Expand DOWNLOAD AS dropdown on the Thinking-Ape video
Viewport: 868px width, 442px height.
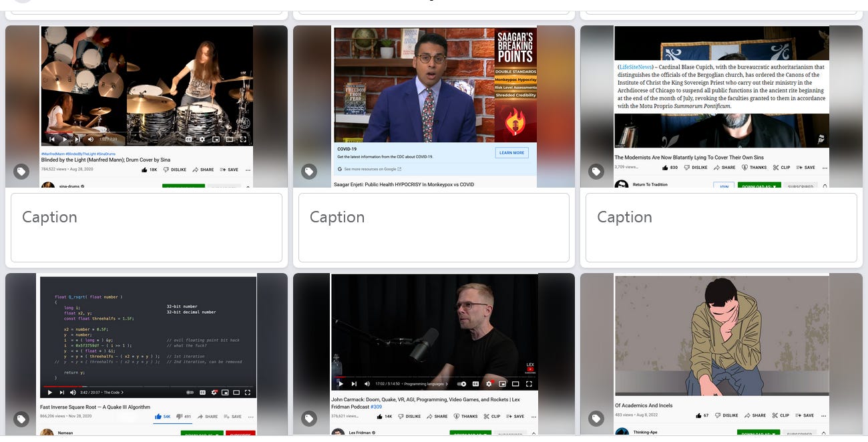(x=758, y=433)
